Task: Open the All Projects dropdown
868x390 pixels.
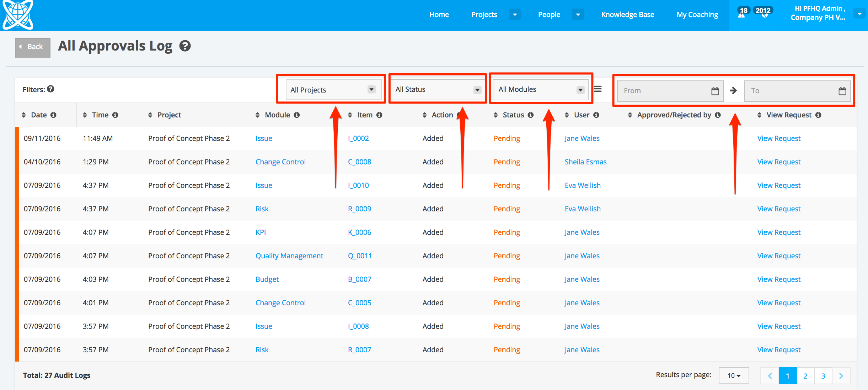Action: pyautogui.click(x=333, y=90)
